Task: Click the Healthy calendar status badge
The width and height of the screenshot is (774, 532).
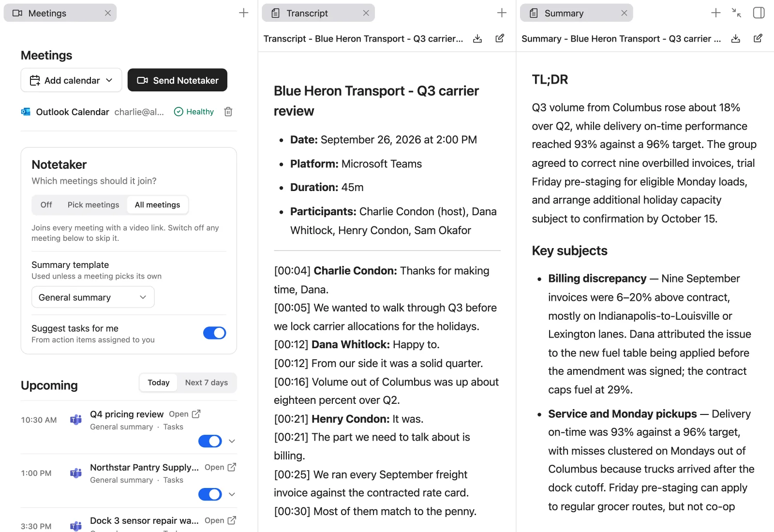Action: pyautogui.click(x=194, y=112)
